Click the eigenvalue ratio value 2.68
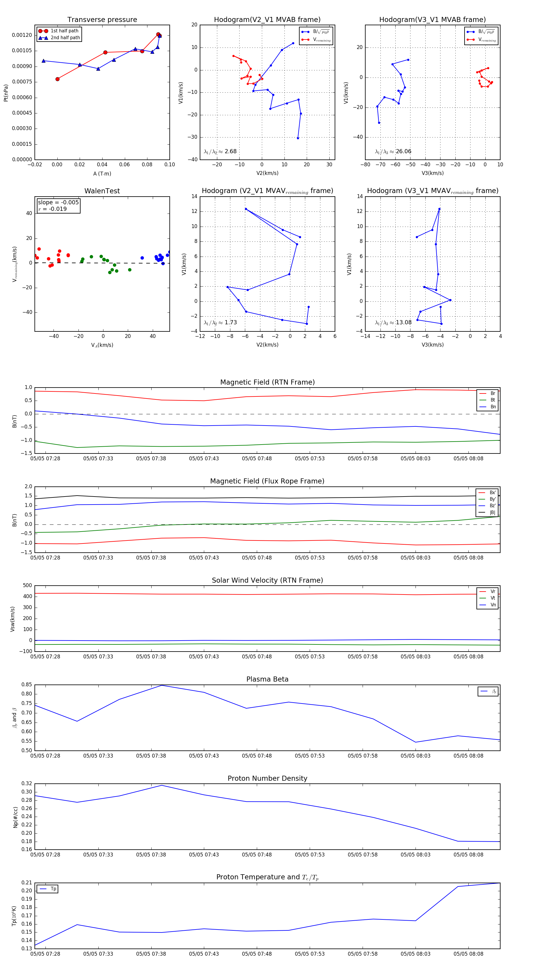 pos(230,151)
